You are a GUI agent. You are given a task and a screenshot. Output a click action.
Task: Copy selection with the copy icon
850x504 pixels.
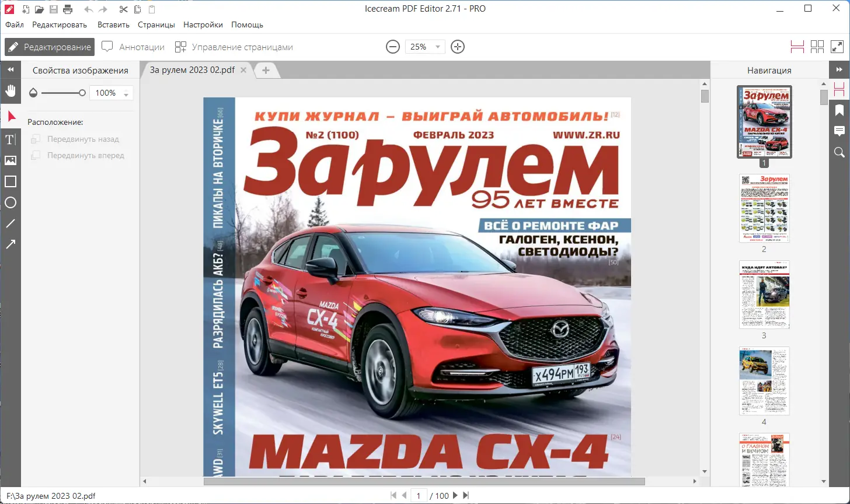click(x=137, y=9)
